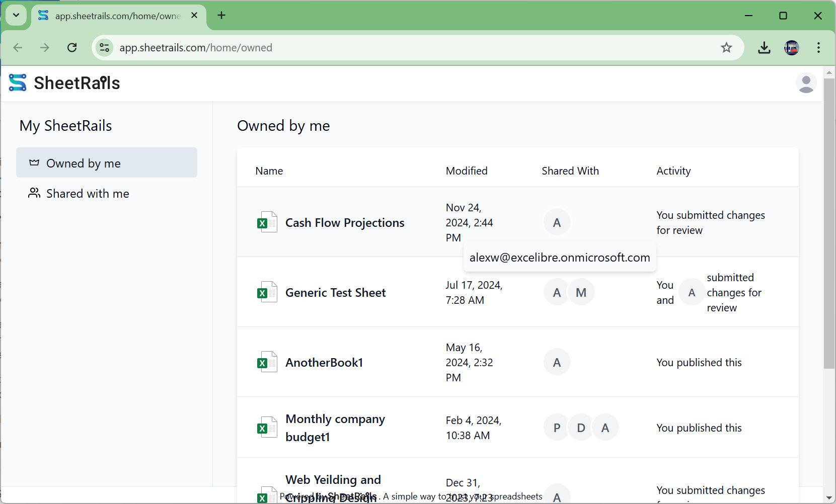
Task: Open the browser downloads icon
Action: pos(764,48)
